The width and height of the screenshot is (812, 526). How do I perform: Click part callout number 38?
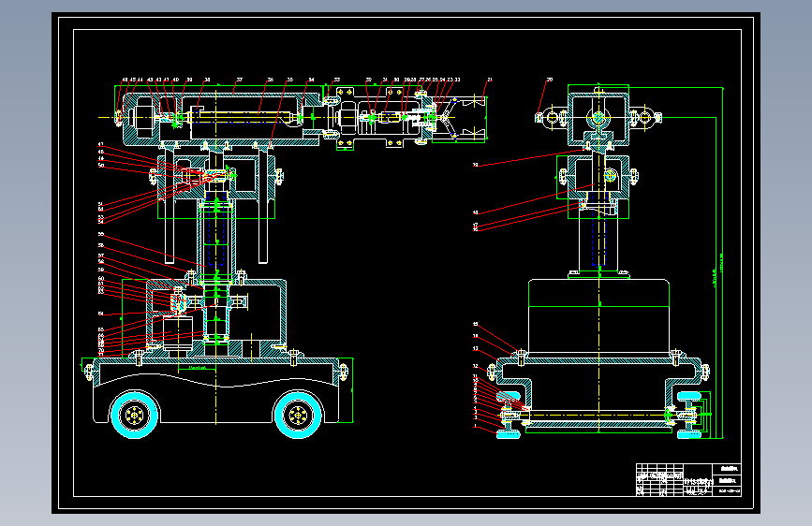point(207,80)
